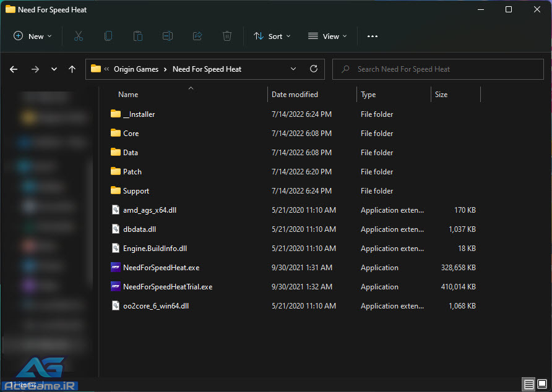
Task: Click the Delete trash can icon
Action: click(x=227, y=36)
